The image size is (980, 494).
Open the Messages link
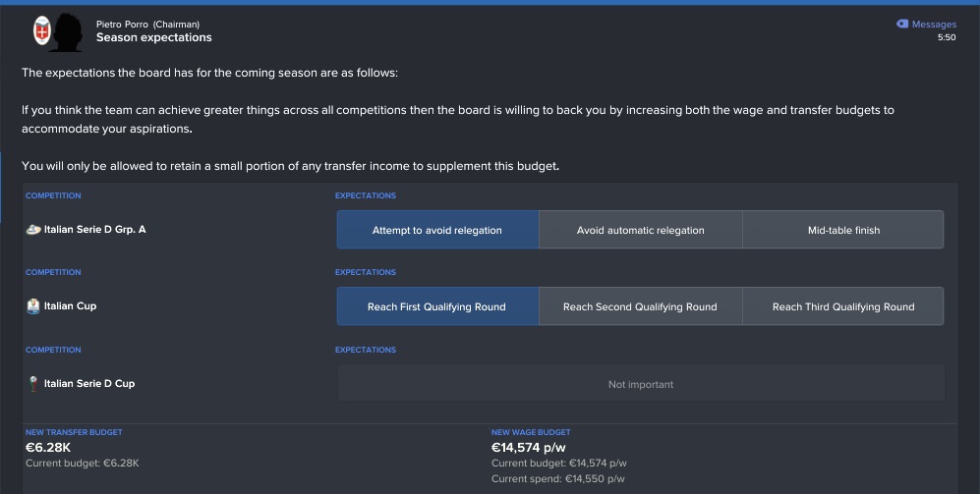pos(934,25)
